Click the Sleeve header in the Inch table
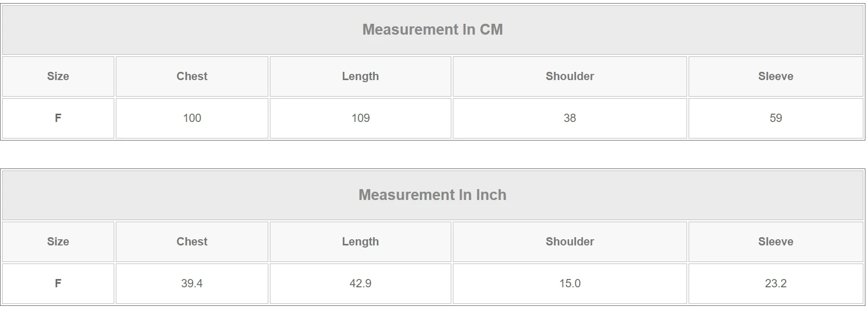This screenshot has height=309, width=868. click(775, 242)
